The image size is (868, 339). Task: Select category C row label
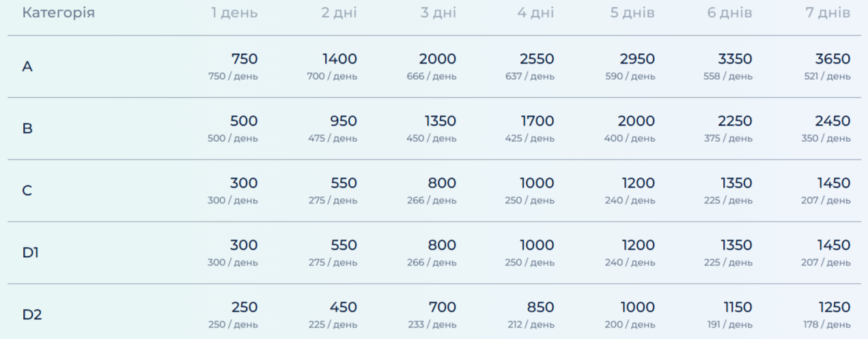(27, 191)
